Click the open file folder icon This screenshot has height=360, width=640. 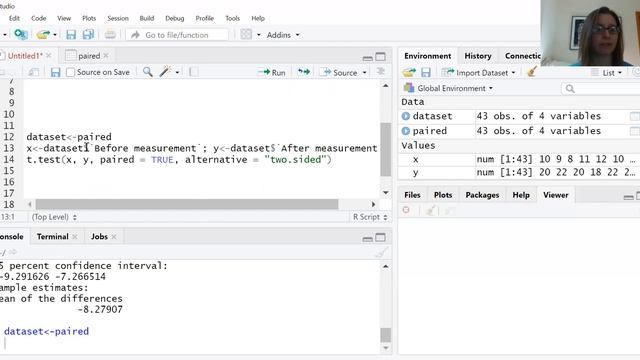[43, 35]
